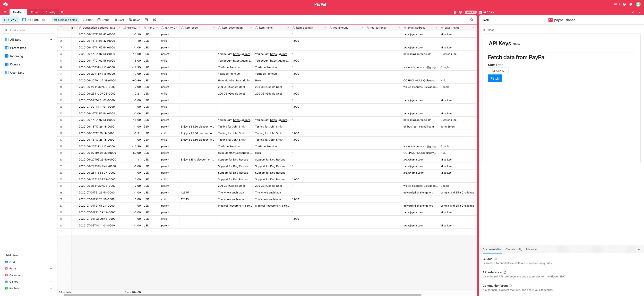Open the item_description column dropdown arrow
The width and height of the screenshot is (644, 296).
251,28
